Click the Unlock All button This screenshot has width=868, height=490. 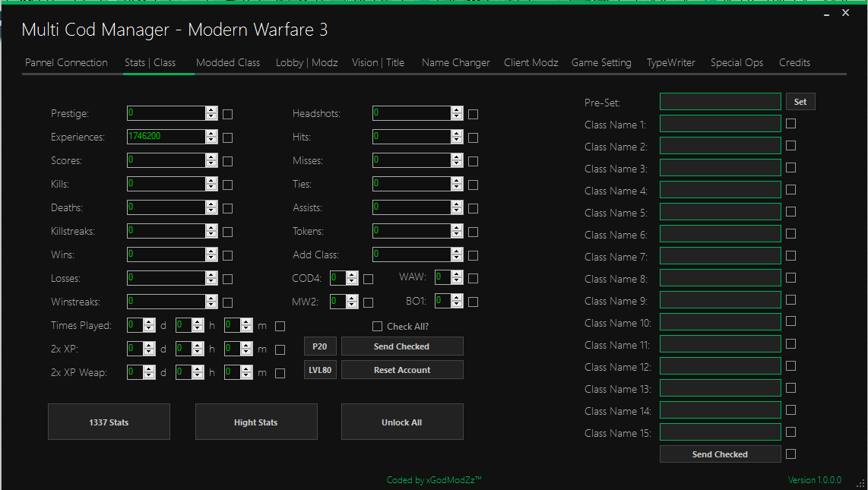click(402, 422)
